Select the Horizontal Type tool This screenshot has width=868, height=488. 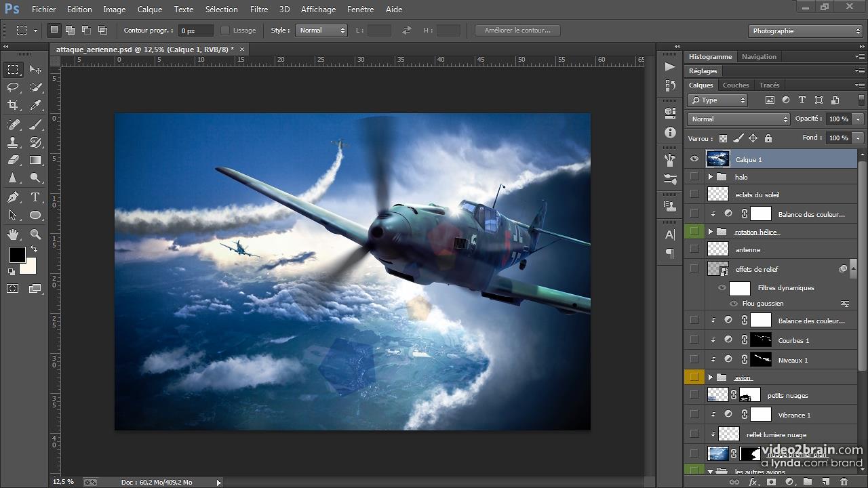(x=36, y=197)
